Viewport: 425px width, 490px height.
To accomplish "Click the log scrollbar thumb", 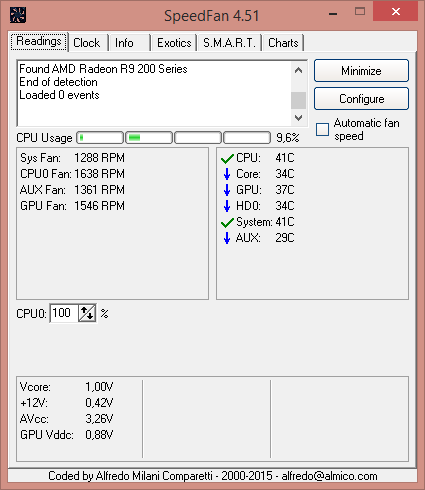I will 299,100.
